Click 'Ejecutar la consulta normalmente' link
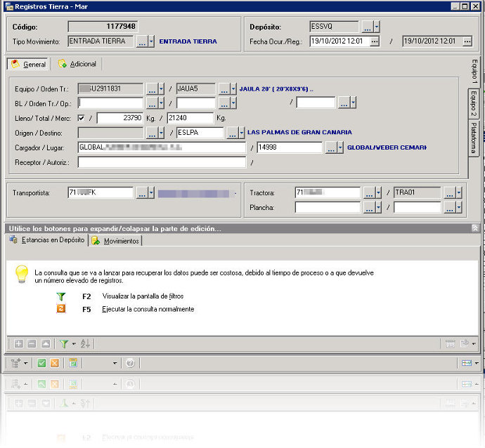 (x=148, y=309)
